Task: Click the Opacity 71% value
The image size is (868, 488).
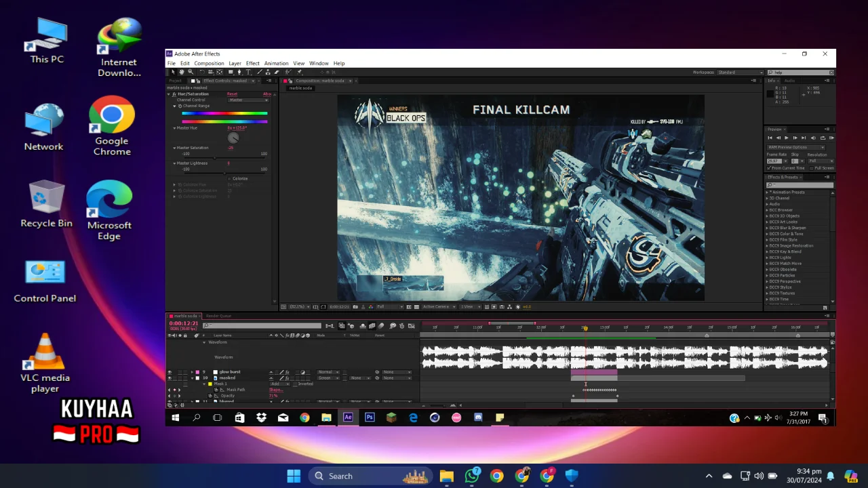Action: click(x=273, y=396)
